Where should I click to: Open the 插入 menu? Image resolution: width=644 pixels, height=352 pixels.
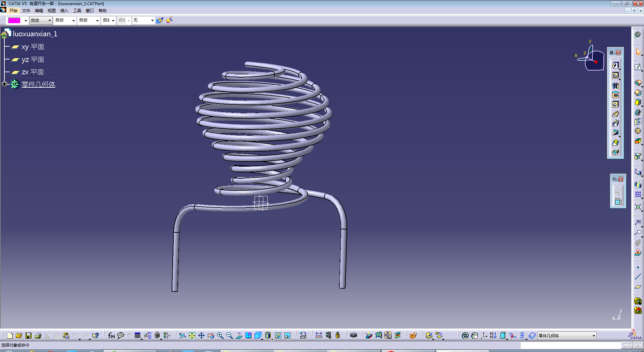pyautogui.click(x=64, y=11)
